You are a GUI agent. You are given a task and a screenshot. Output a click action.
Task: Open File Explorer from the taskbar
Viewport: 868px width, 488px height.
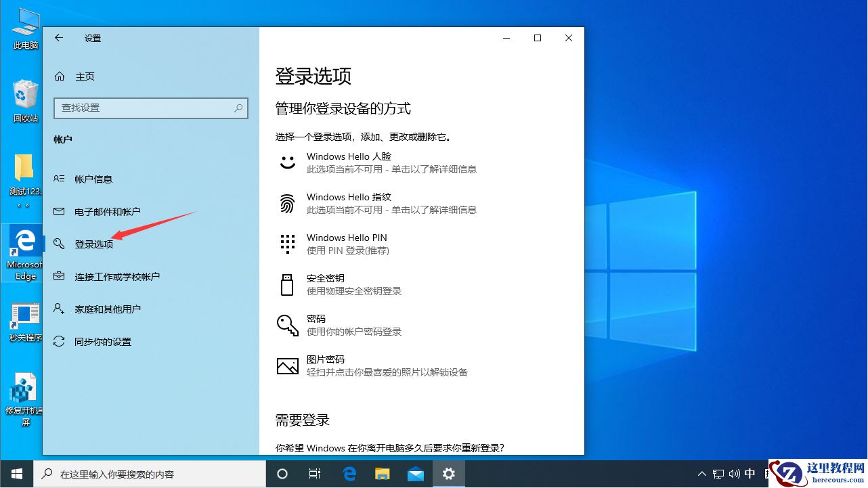coord(382,474)
